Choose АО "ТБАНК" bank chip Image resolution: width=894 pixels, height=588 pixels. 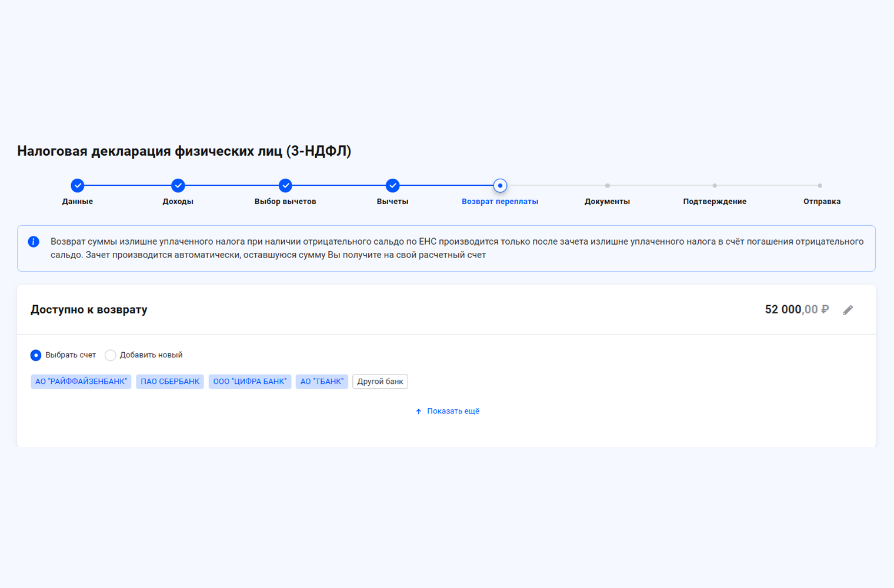[x=322, y=382]
